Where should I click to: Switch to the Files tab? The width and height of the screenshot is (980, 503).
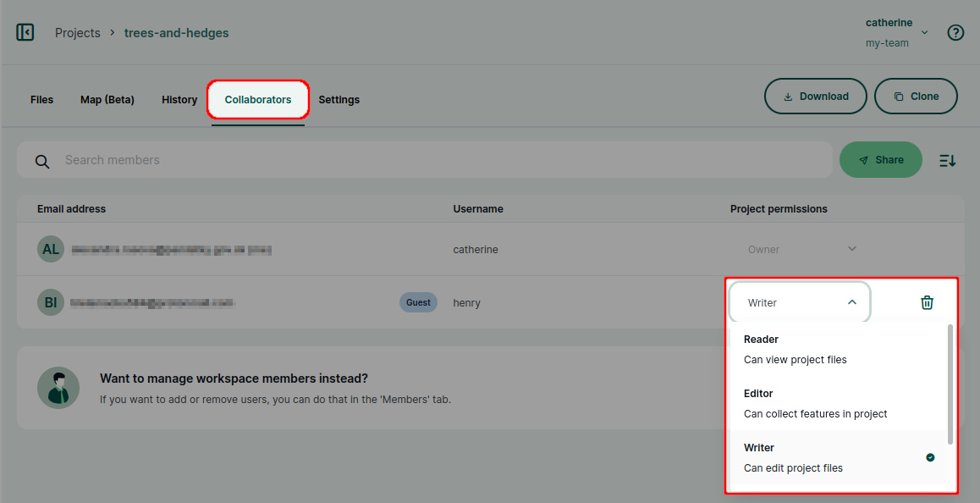coord(41,99)
